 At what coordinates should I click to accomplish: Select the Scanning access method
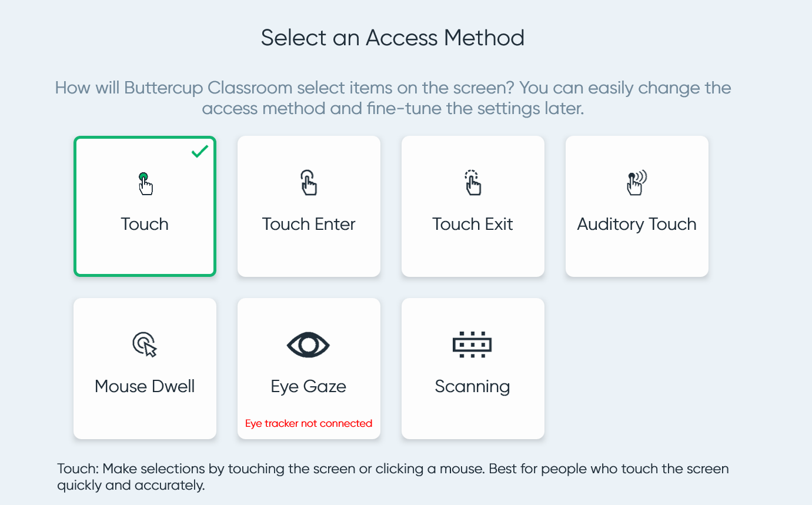473,369
